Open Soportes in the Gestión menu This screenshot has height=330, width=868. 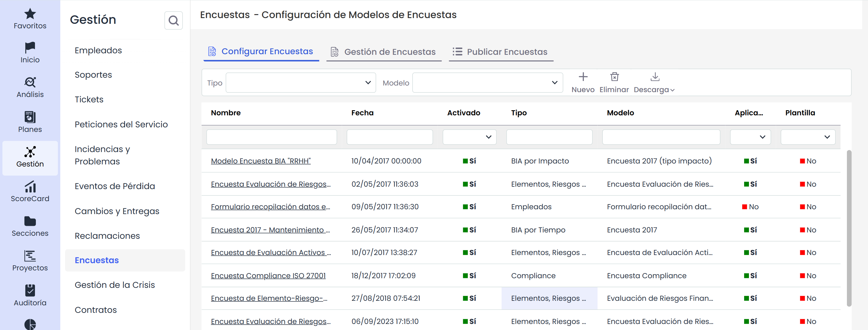(93, 75)
